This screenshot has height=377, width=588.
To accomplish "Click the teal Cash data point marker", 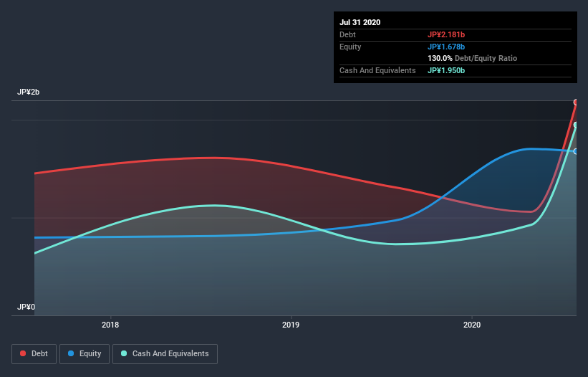I will [576, 125].
